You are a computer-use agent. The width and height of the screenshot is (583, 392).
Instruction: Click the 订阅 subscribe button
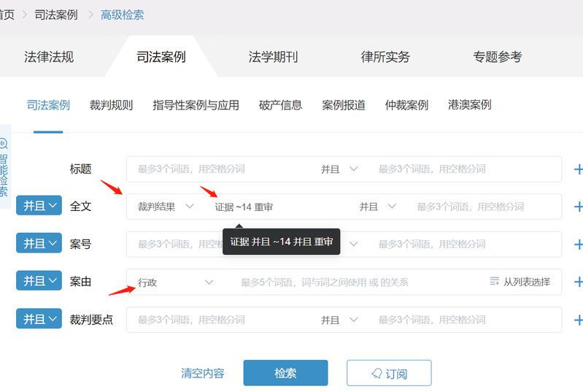click(x=389, y=373)
